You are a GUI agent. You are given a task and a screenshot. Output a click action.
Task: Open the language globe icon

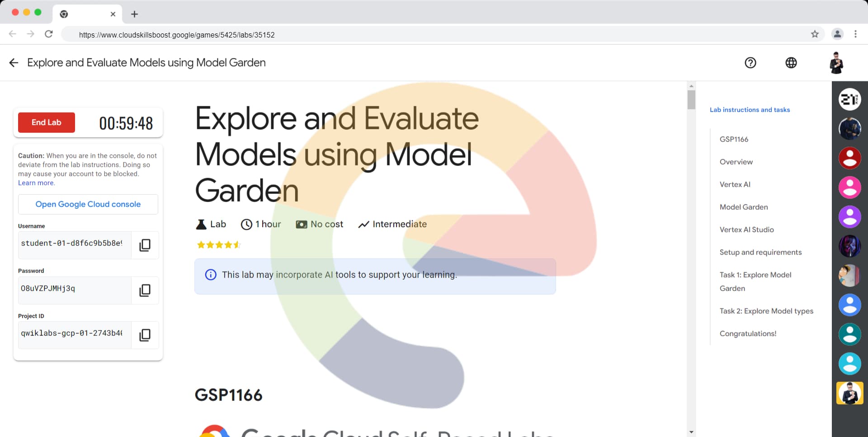coord(791,63)
